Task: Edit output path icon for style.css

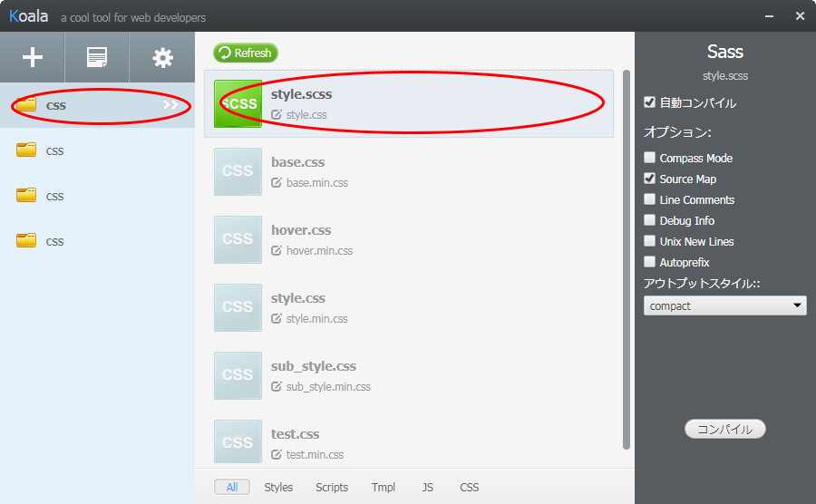Action: click(x=277, y=114)
